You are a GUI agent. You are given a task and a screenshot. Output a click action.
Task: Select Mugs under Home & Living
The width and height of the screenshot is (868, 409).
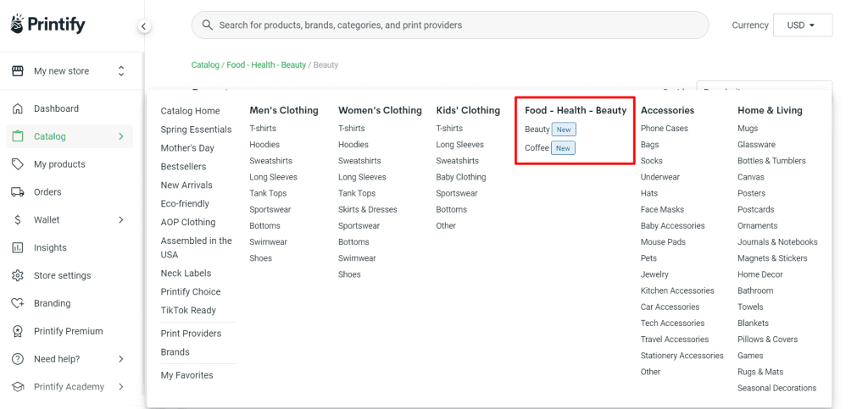click(x=748, y=128)
